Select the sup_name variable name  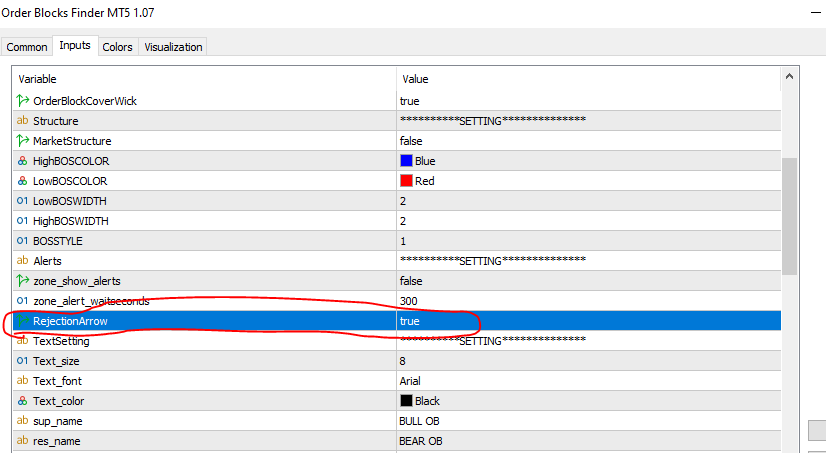[57, 421]
